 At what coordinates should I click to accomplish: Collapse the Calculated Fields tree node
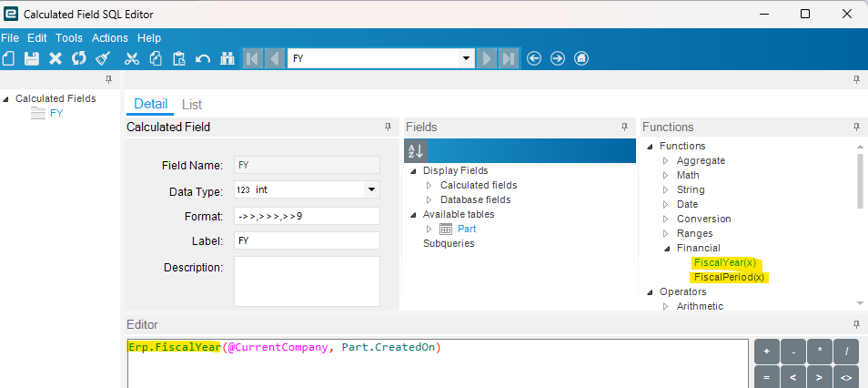(6, 99)
